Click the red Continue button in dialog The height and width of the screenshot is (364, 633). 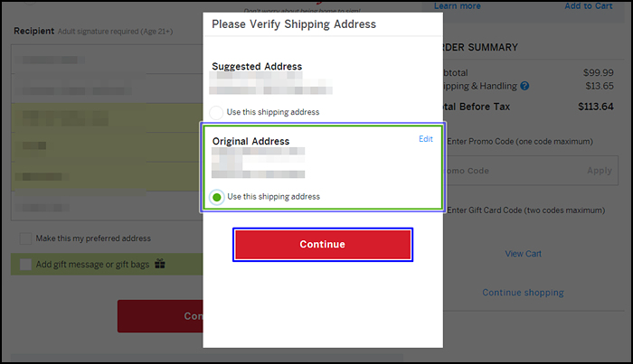323,244
